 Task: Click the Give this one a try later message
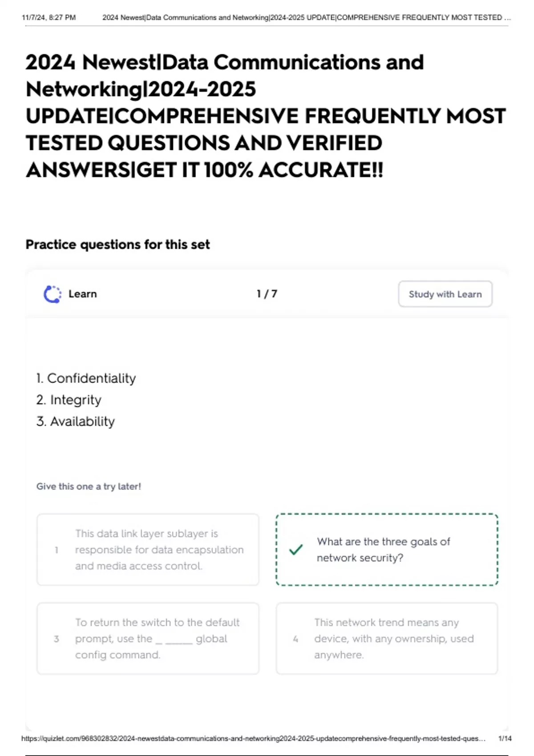[x=89, y=487]
